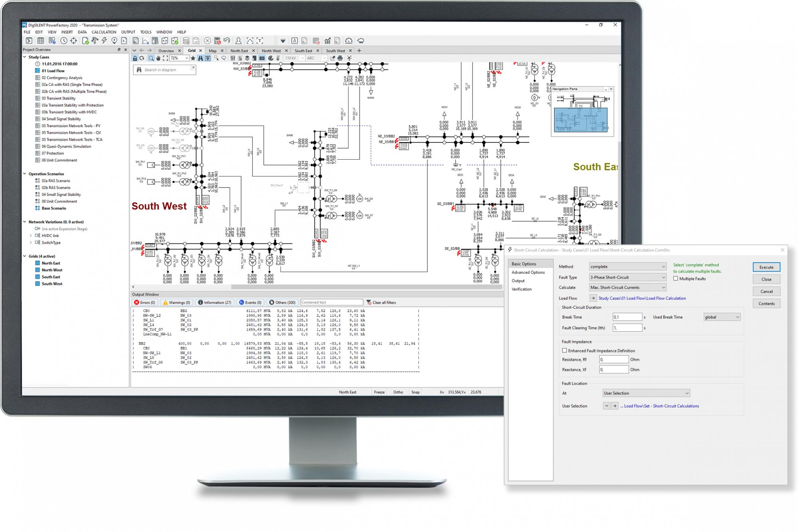The width and height of the screenshot is (798, 532).
Task: Click the export diagram icon
Action: point(333,58)
